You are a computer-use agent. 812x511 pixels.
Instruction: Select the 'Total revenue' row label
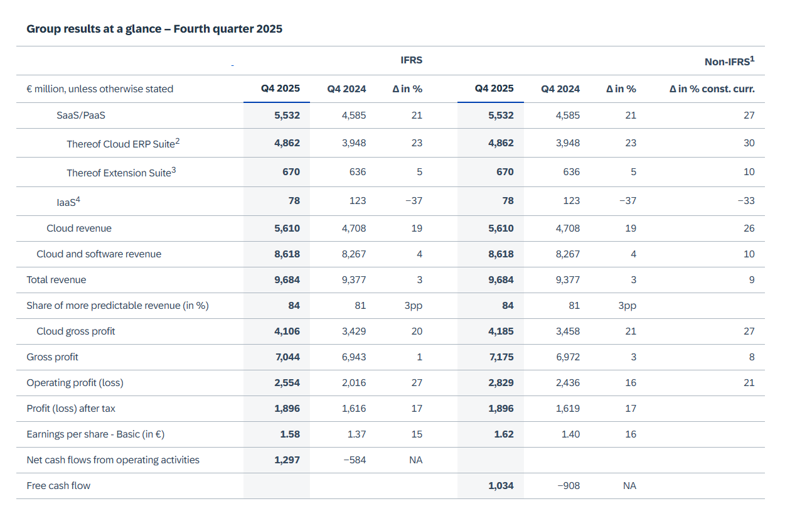pyautogui.click(x=56, y=280)
